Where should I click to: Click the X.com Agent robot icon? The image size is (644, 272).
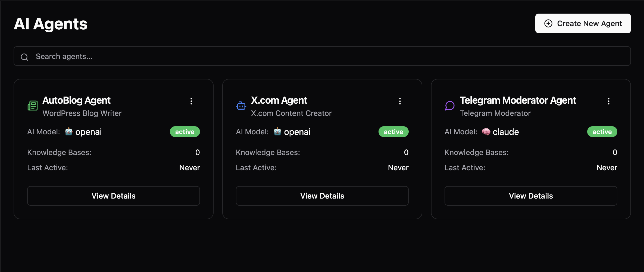coord(241,106)
